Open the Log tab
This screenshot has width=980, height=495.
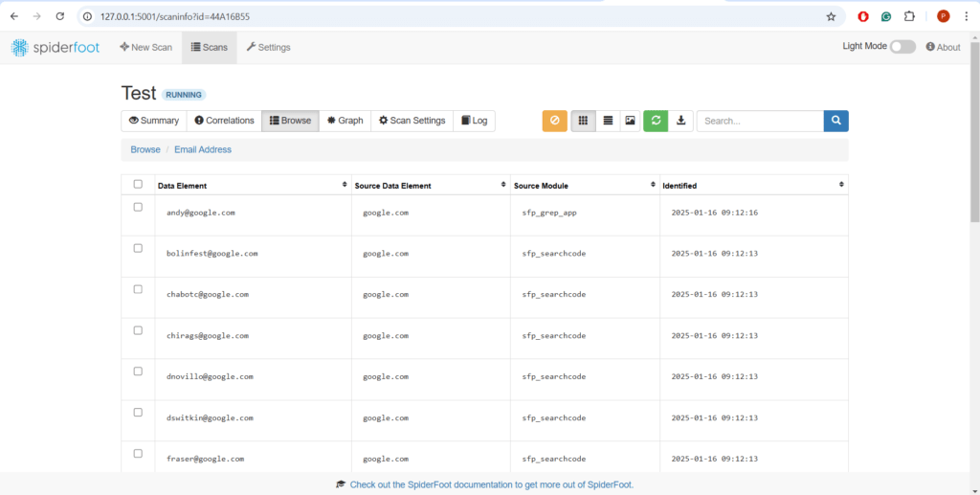pyautogui.click(x=475, y=121)
